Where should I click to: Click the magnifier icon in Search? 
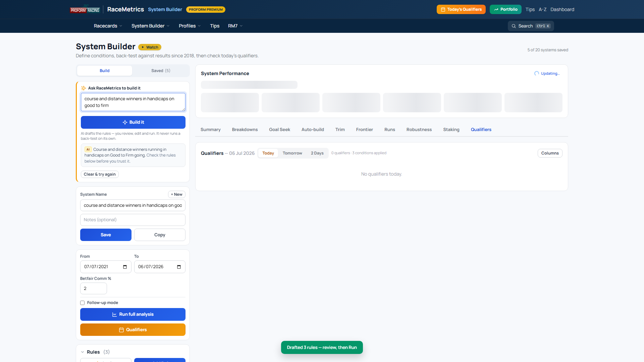click(514, 26)
